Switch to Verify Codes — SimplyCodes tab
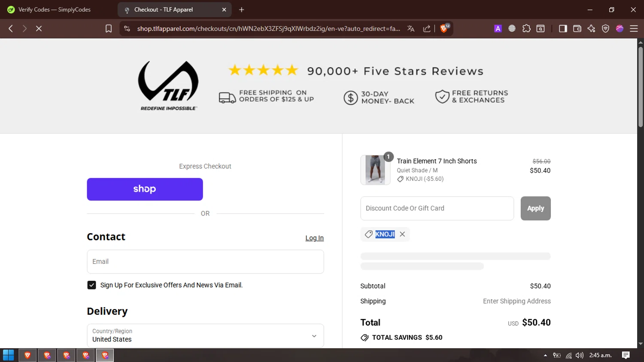This screenshot has width=644, height=362. pos(55,9)
